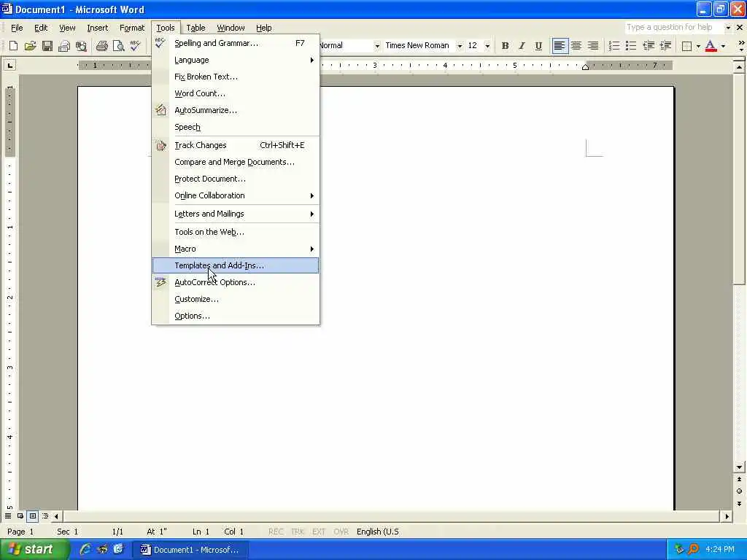Close the document window with small X

[740, 28]
